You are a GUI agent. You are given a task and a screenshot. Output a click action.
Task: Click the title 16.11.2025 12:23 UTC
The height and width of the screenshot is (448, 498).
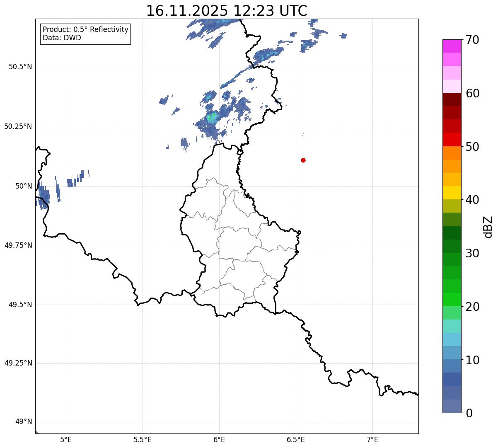click(227, 11)
